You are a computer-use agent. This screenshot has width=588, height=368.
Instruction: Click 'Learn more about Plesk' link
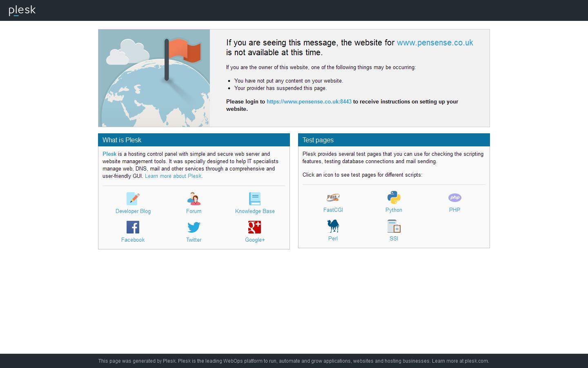click(173, 176)
